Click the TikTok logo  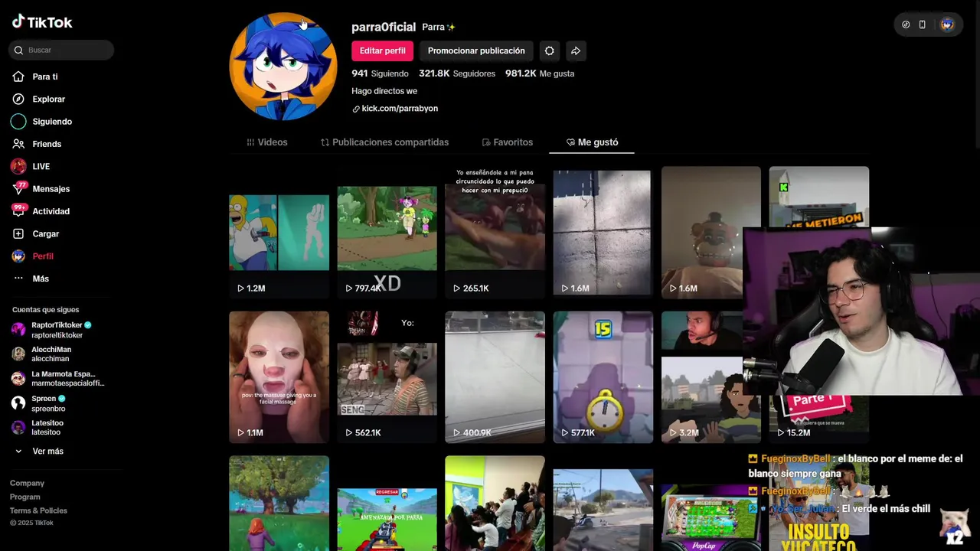[42, 22]
